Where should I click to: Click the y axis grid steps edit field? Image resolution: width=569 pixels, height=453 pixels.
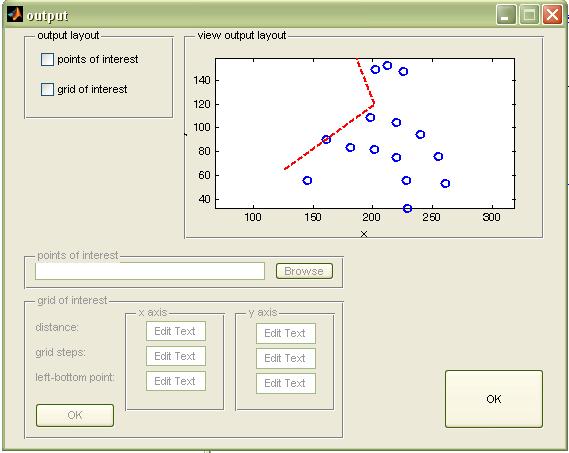point(286,358)
